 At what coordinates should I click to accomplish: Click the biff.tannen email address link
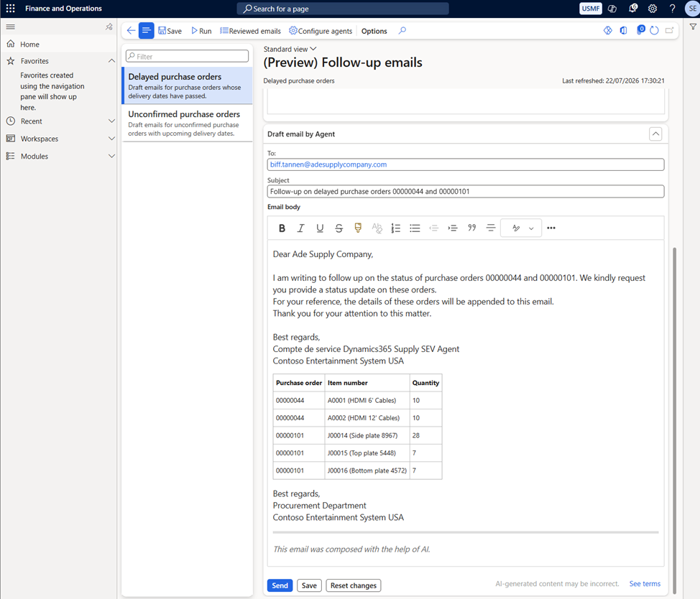point(328,164)
